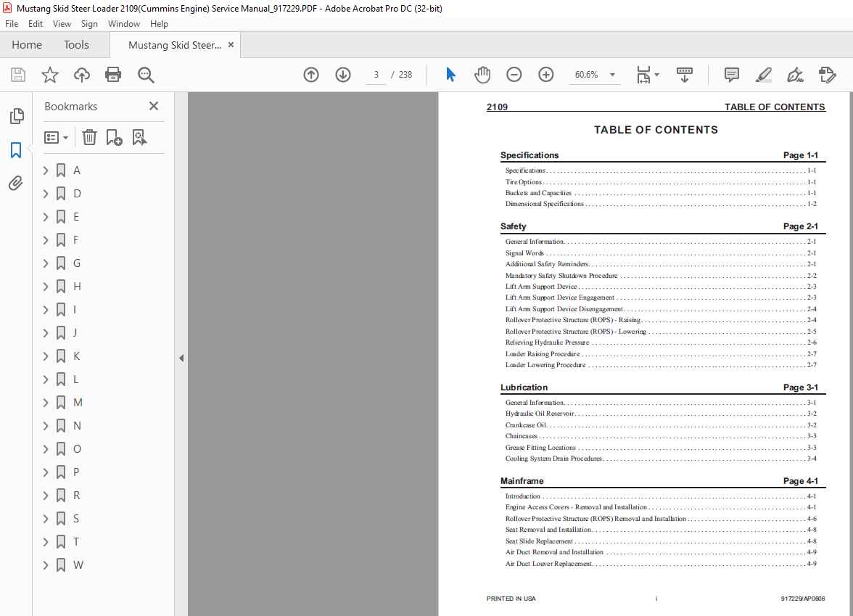Open the bookmarks options list dropdown
853x616 pixels.
pyautogui.click(x=56, y=138)
